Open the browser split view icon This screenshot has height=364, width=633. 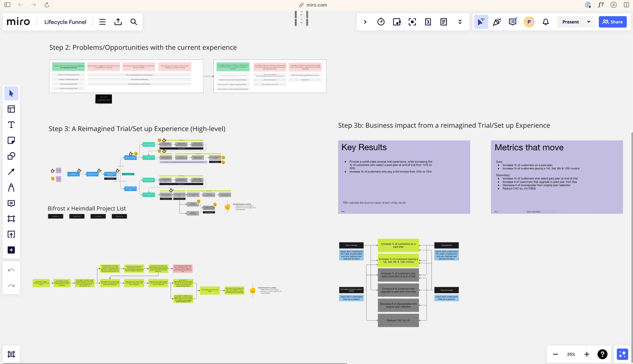[626, 5]
